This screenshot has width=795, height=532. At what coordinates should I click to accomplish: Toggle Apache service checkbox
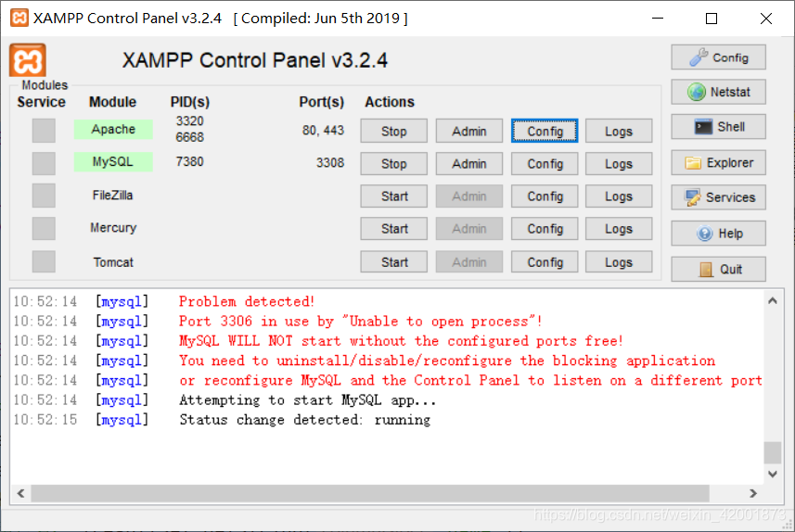coord(44,131)
